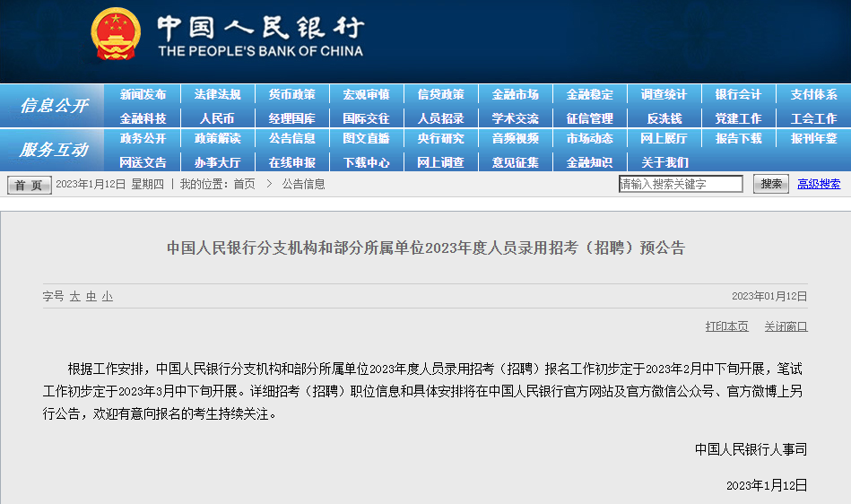Image resolution: width=851 pixels, height=504 pixels.
Task: Go to 政务公开 page
Action: point(143,138)
